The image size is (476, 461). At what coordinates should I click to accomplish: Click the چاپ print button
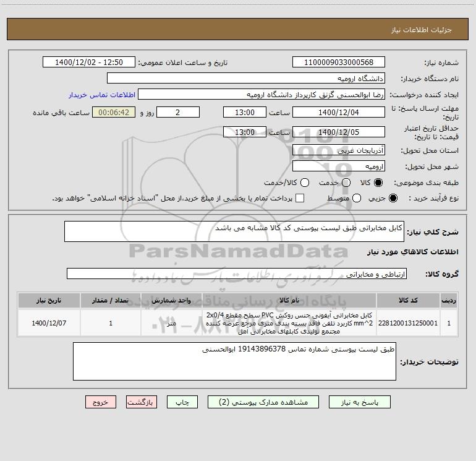click(x=182, y=402)
